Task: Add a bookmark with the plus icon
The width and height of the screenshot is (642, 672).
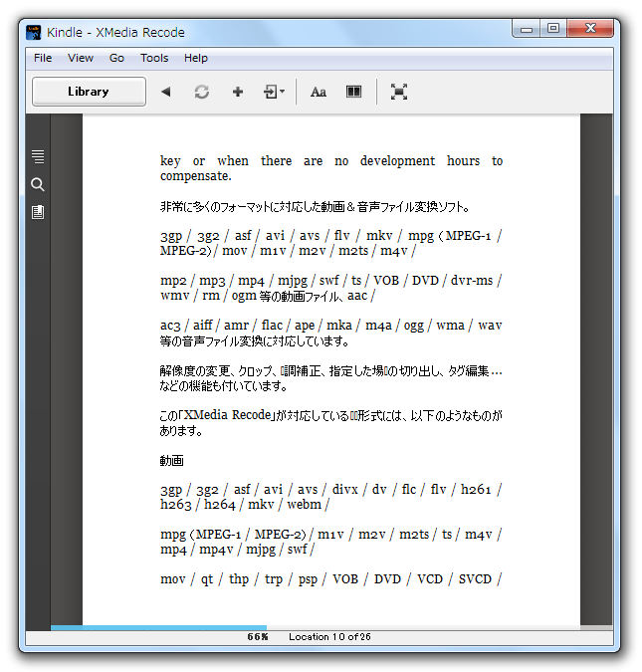Action: (238, 92)
